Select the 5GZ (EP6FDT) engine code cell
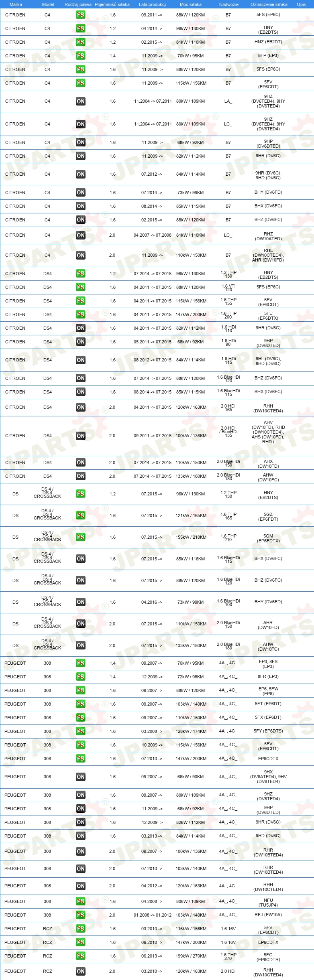The height and width of the screenshot is (980, 314). 268,517
